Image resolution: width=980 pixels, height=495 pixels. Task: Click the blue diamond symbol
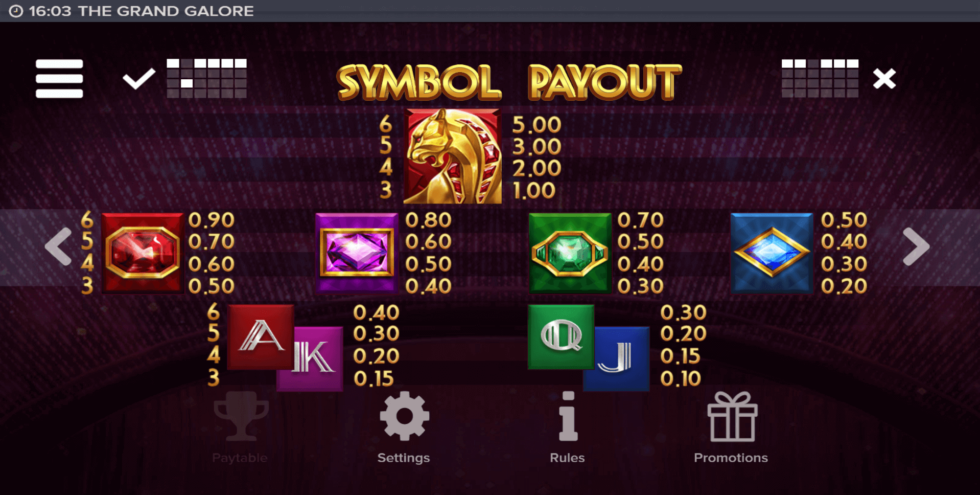[772, 253]
